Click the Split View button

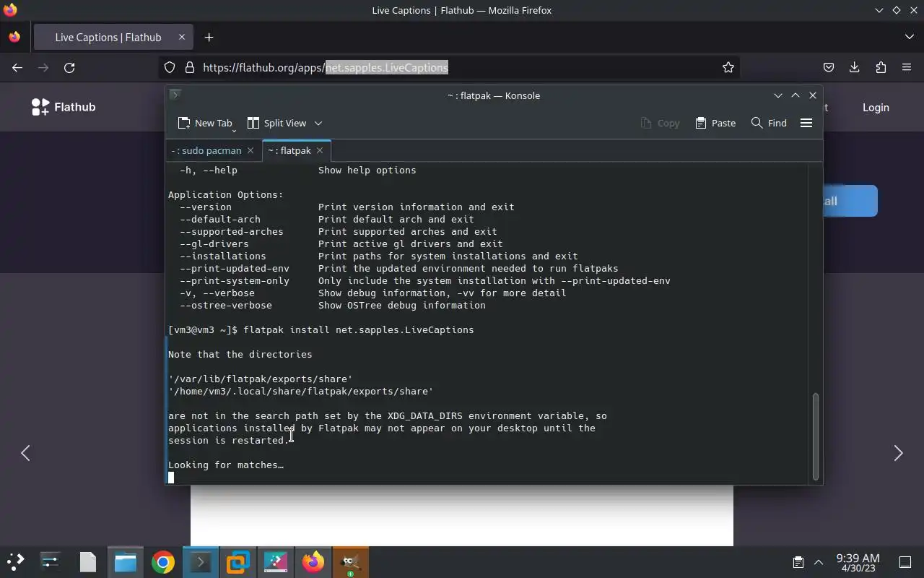pyautogui.click(x=277, y=123)
